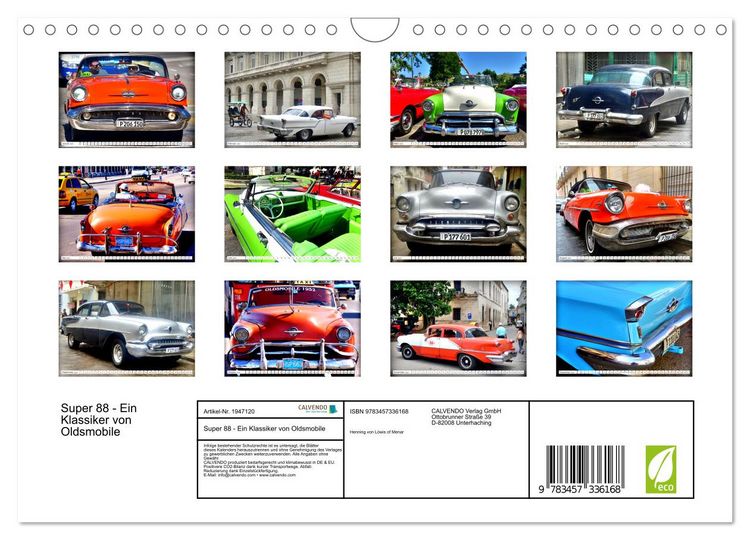
Task: Click 'ISBN 9783457336168' text
Action: [x=379, y=411]
